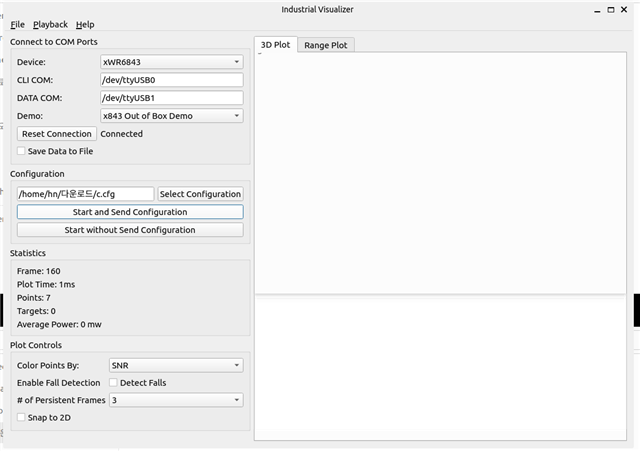Minimize the Industrial Visualizer window

pyautogui.click(x=598, y=10)
